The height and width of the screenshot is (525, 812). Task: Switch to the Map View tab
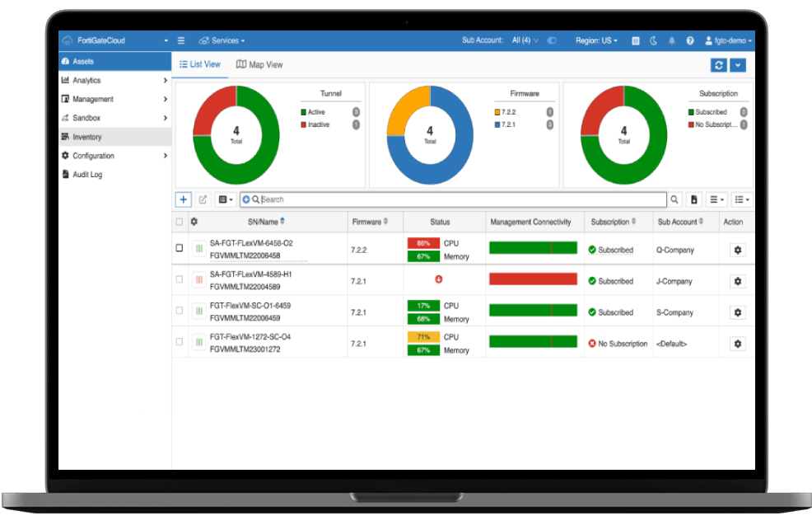259,64
